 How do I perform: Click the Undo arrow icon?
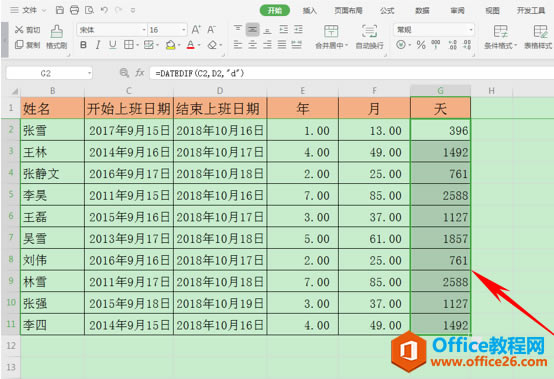(104, 10)
